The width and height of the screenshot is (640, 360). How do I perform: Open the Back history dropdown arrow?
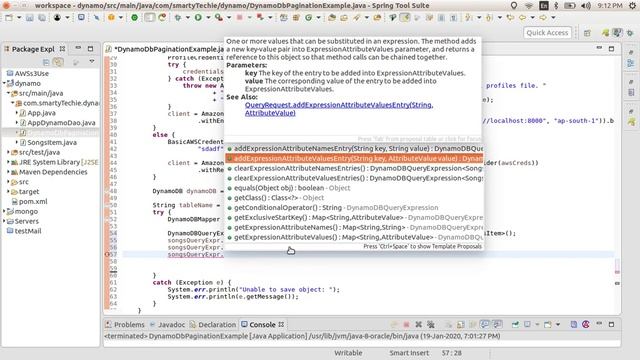tap(532, 18)
